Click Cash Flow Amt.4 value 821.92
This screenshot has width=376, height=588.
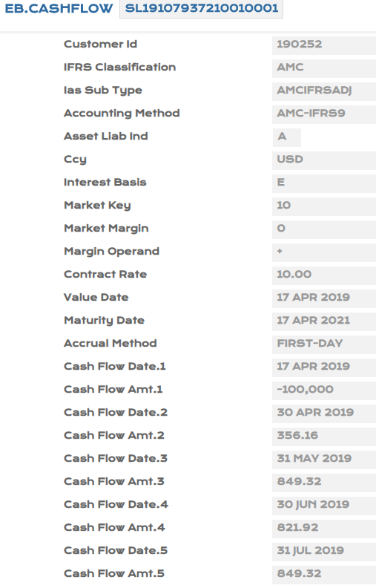[x=324, y=528]
